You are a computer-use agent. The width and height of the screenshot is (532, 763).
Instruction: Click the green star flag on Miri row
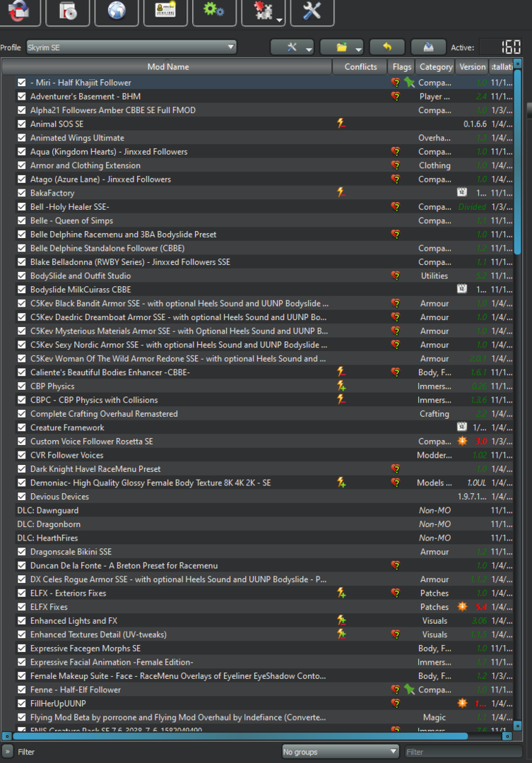click(409, 83)
